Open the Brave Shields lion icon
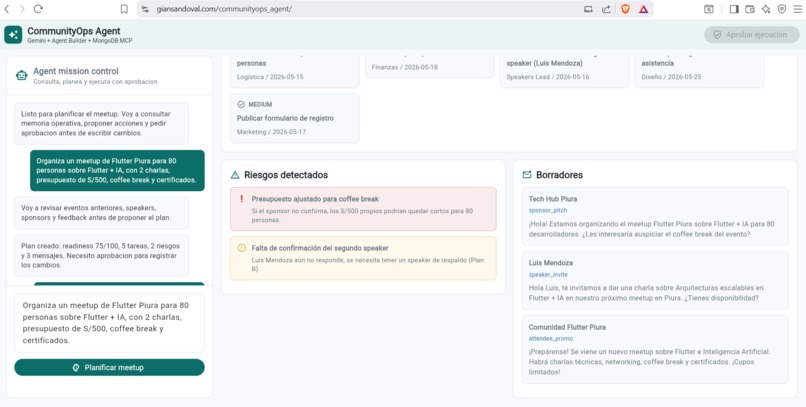 click(x=625, y=9)
